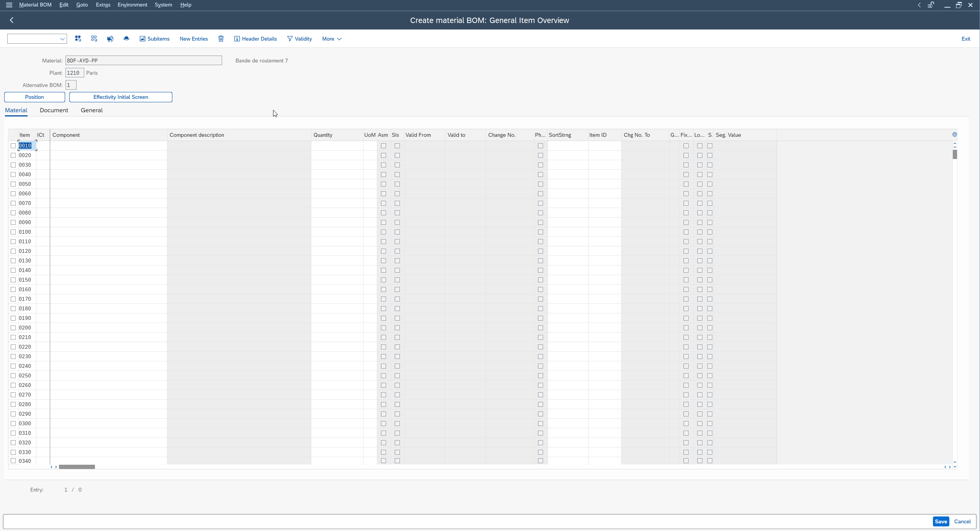This screenshot has height=531, width=980.
Task: Click the SortStrng column header
Action: [x=568, y=135]
